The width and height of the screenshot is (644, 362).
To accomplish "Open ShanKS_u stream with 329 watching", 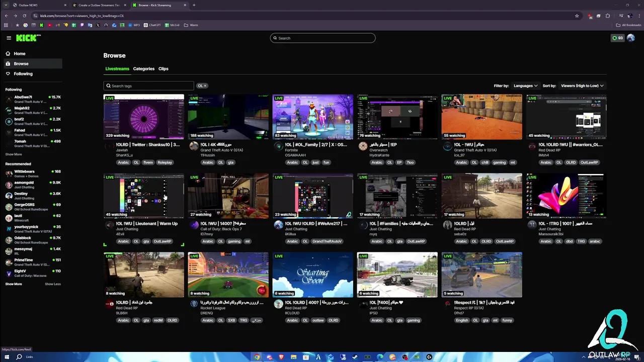I will 144,117.
